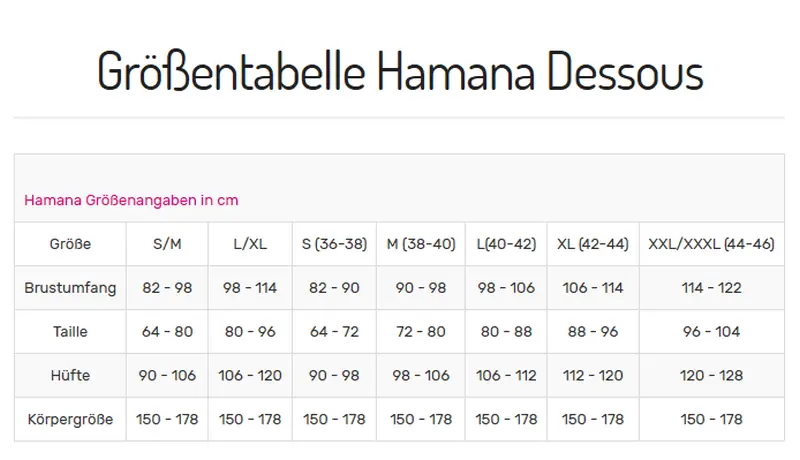
Task: Click Taille value 88 - 96 for XL
Action: coord(593,332)
